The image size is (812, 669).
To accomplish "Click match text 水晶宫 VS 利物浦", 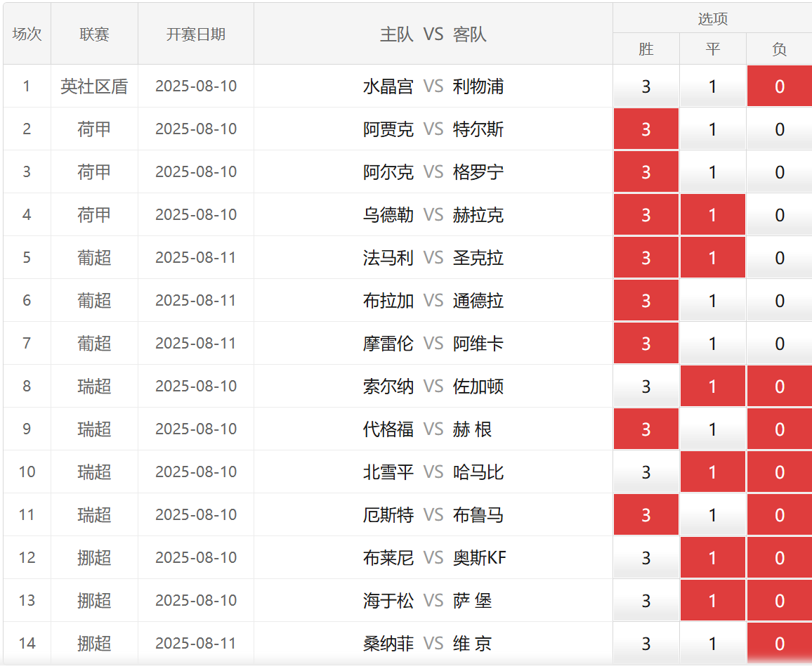I will tap(433, 86).
